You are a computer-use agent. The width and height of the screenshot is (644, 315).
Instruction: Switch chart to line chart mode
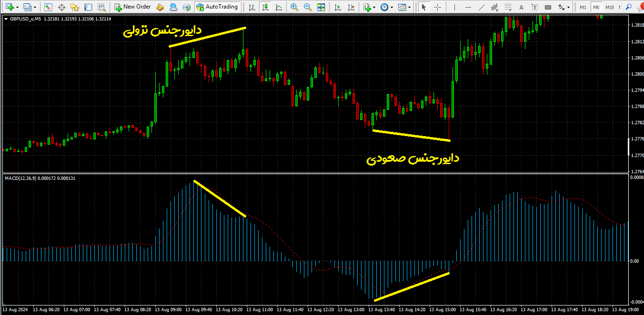(278, 7)
